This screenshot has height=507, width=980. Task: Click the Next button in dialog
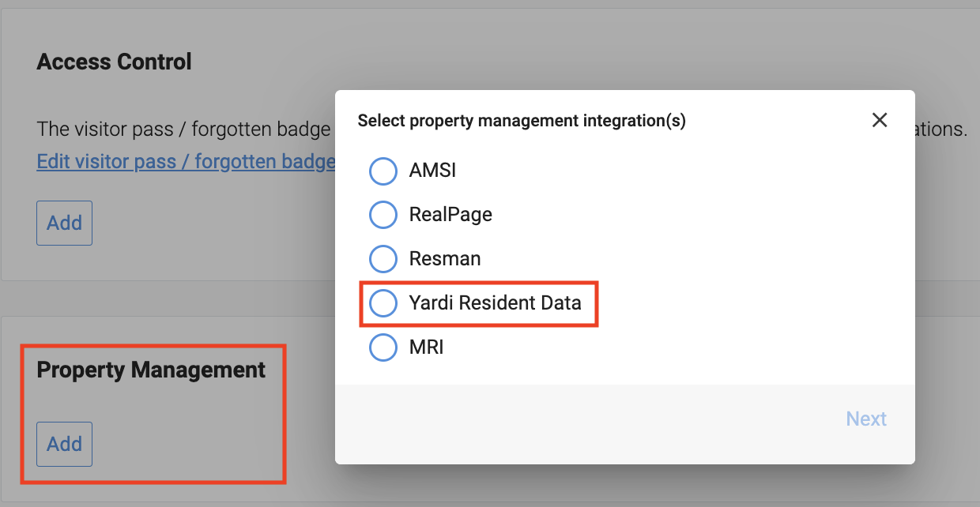[866, 419]
